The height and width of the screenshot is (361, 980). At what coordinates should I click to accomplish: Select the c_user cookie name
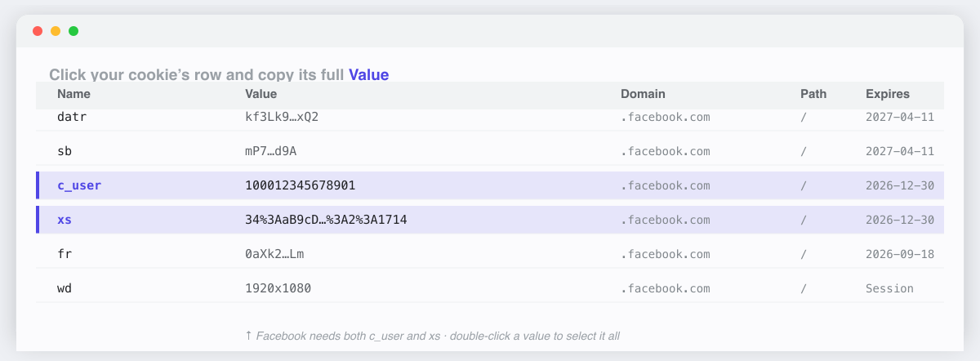(79, 185)
